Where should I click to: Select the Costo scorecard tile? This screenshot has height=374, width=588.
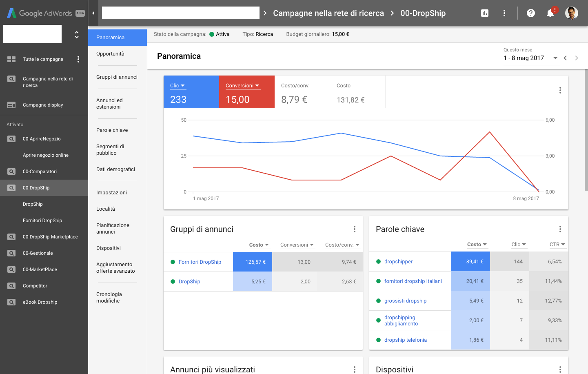pyautogui.click(x=358, y=92)
